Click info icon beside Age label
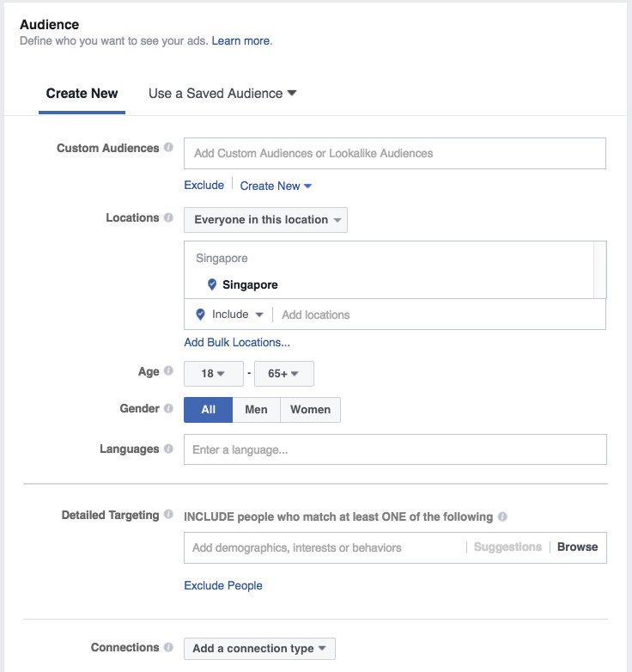The image size is (632, 672). [x=168, y=372]
